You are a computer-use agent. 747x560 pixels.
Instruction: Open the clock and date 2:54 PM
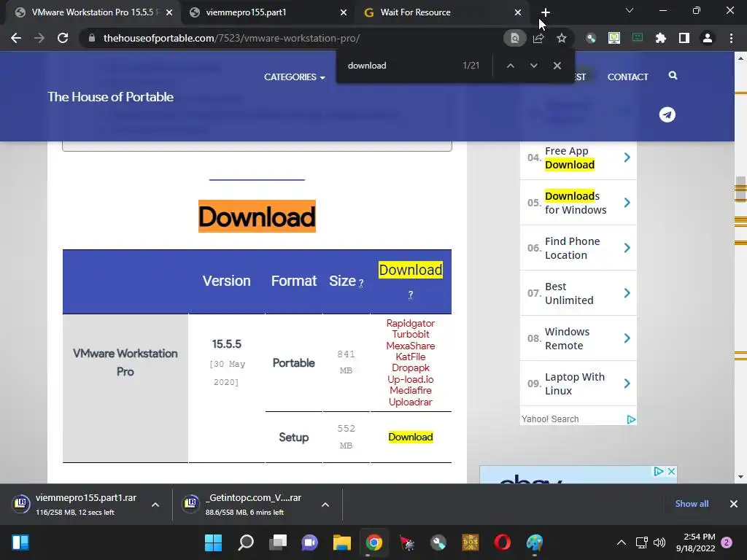click(x=695, y=542)
